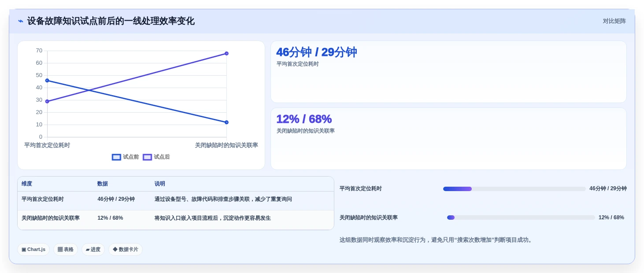This screenshot has width=644, height=273.
Task: Select table cell 12% / 68%
Action: point(110,218)
